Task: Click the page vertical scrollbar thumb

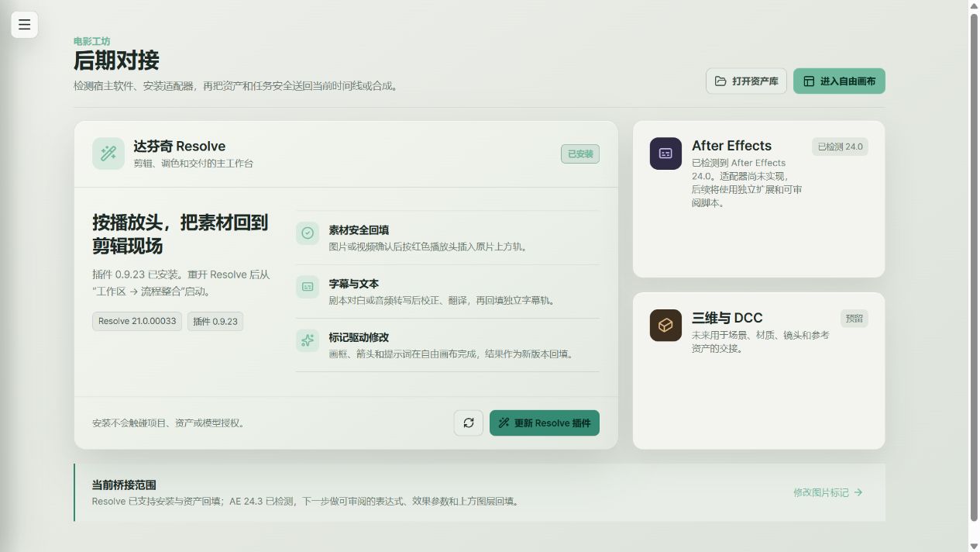Action: click(x=974, y=266)
